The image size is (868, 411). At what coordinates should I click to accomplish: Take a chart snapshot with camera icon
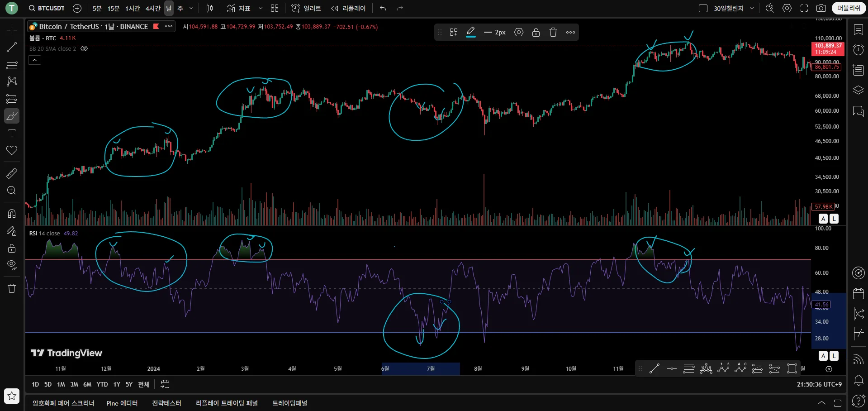coord(821,8)
